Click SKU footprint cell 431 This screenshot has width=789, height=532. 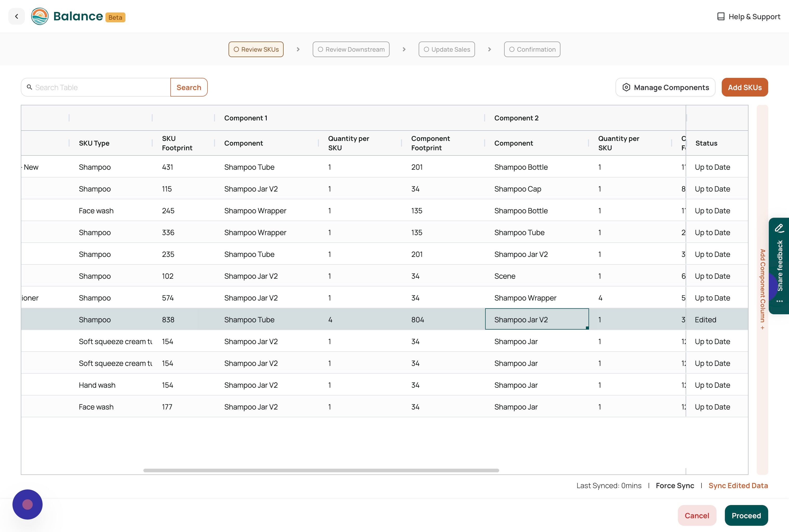(x=167, y=167)
